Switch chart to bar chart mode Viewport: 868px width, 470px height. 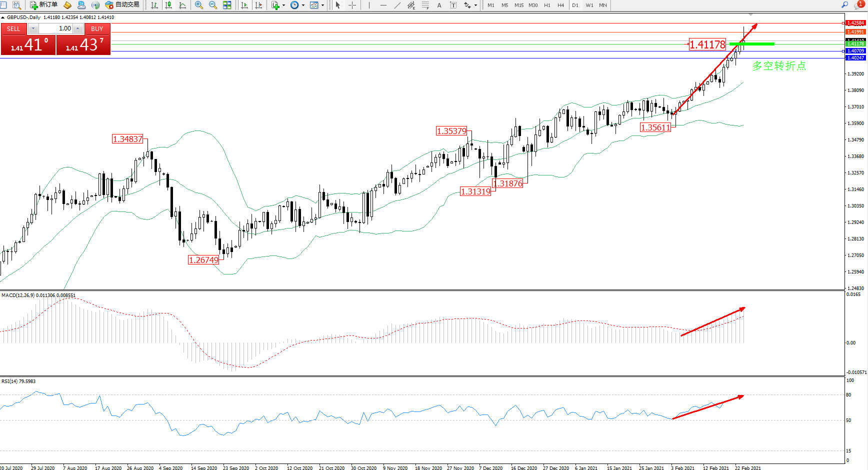point(154,5)
